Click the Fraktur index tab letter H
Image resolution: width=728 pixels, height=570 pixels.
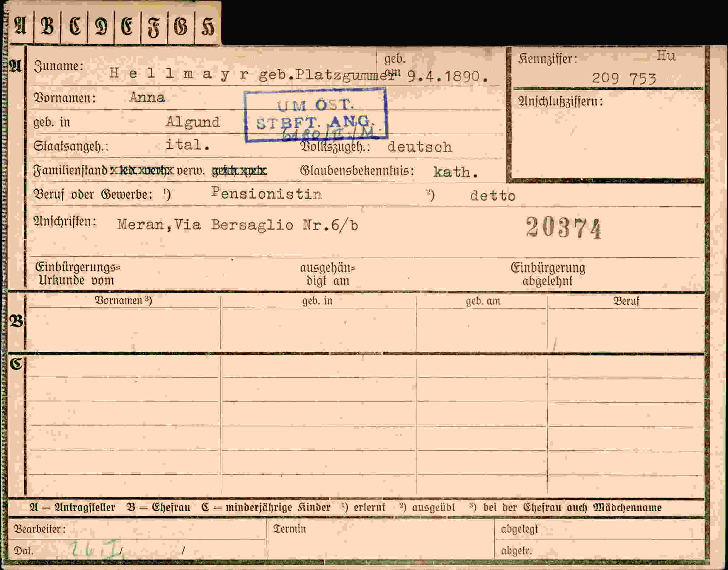click(207, 26)
